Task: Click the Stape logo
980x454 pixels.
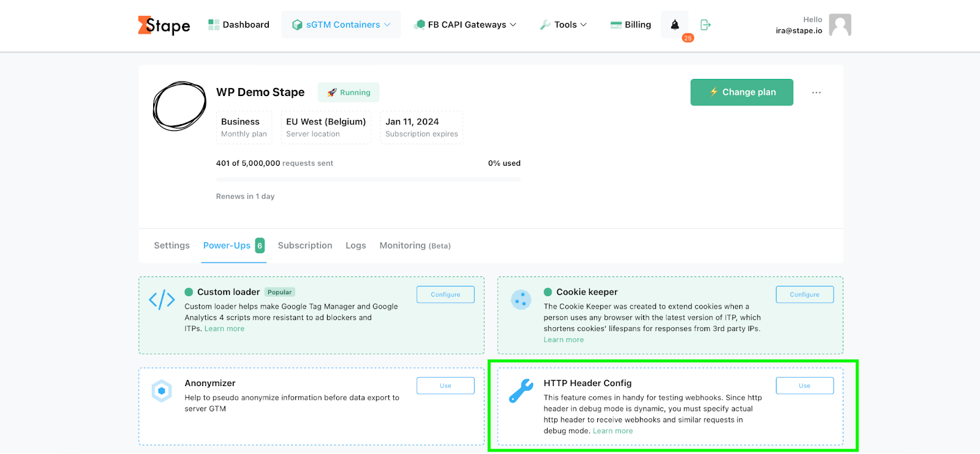Action: tap(164, 25)
